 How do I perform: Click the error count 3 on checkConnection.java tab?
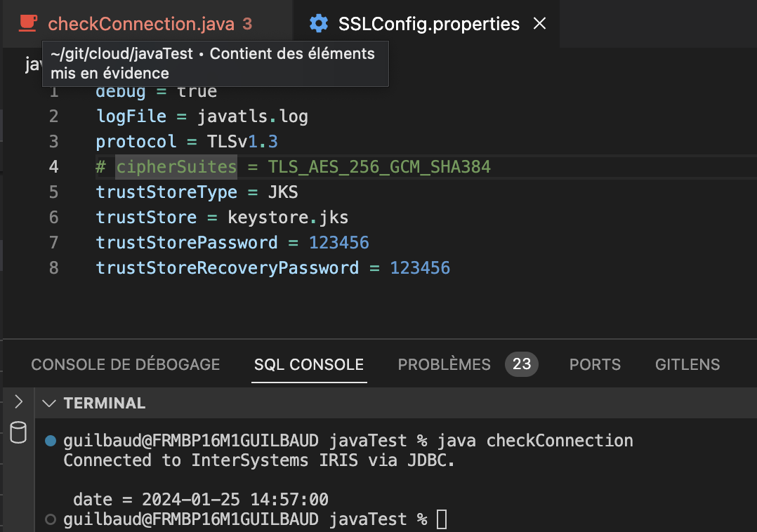(x=247, y=24)
